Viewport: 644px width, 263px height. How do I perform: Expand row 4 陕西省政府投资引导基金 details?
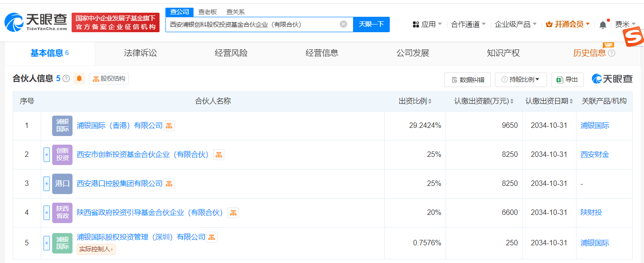[47, 213]
